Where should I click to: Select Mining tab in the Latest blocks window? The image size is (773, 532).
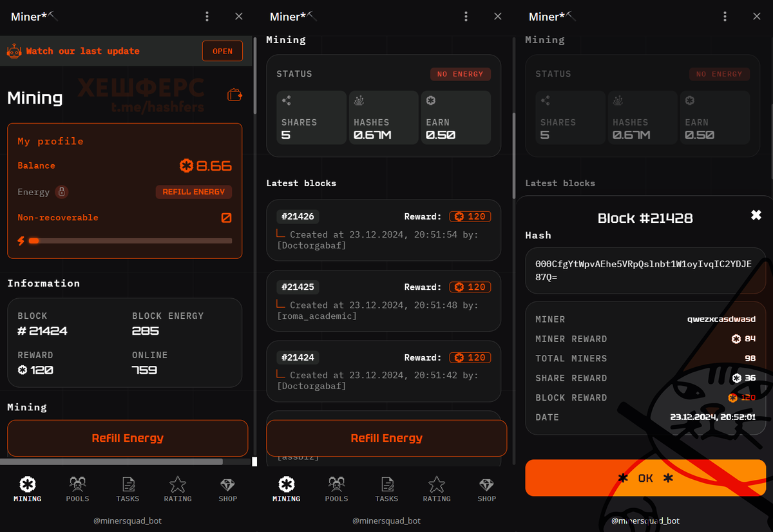tap(286, 489)
